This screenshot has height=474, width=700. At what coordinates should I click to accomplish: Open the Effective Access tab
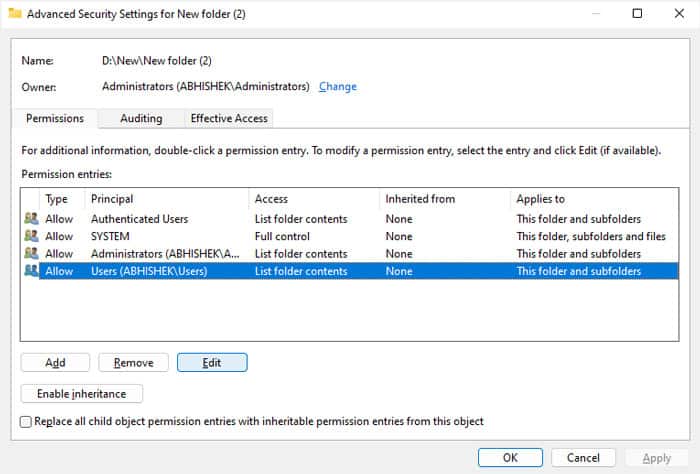click(229, 118)
